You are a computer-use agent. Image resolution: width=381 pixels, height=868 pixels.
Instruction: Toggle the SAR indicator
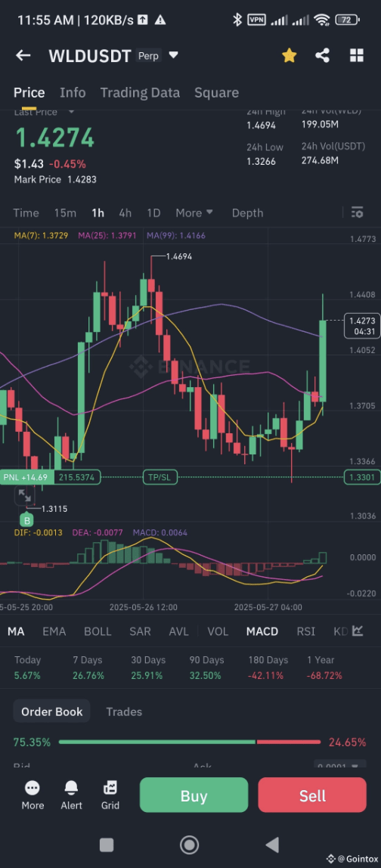tap(140, 631)
